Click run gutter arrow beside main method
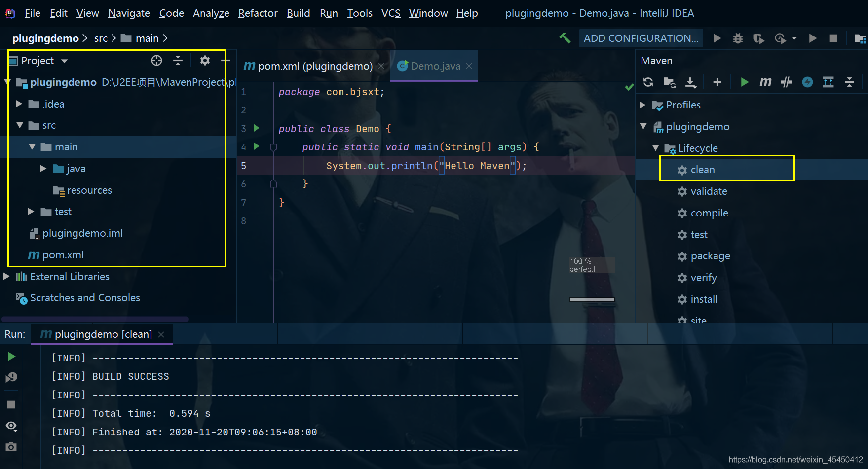The width and height of the screenshot is (868, 469). click(x=257, y=146)
